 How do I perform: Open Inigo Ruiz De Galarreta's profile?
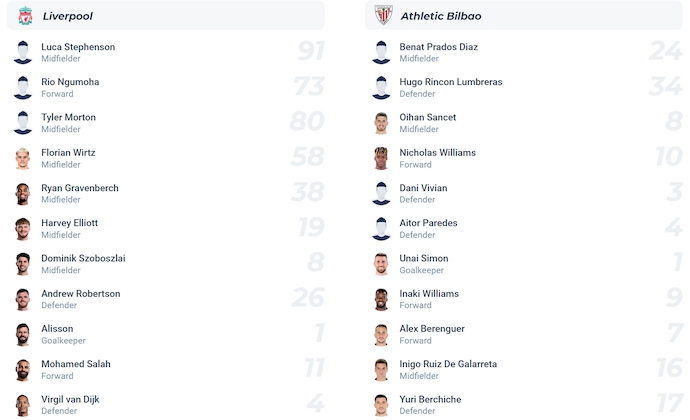448,364
